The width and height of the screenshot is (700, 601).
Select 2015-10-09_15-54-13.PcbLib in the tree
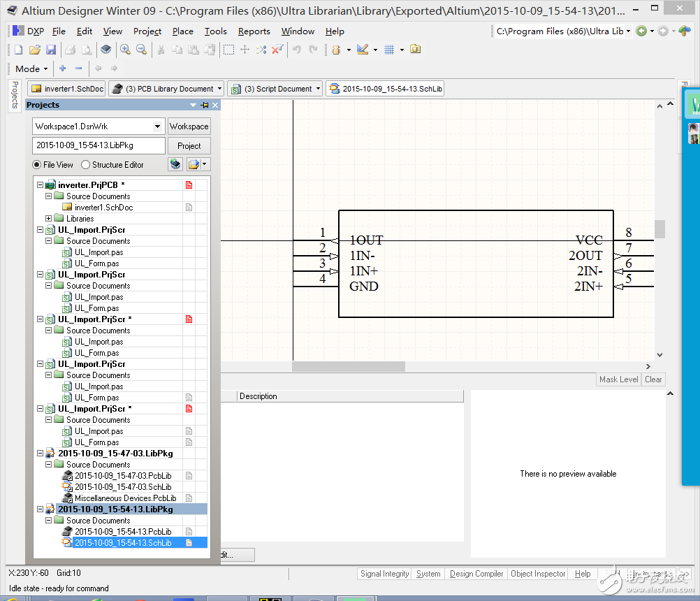123,531
